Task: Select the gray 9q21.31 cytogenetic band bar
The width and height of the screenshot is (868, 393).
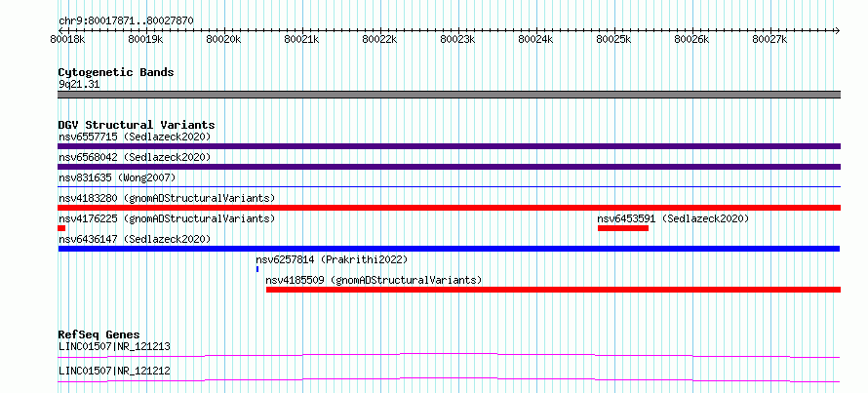Action: coord(449,95)
